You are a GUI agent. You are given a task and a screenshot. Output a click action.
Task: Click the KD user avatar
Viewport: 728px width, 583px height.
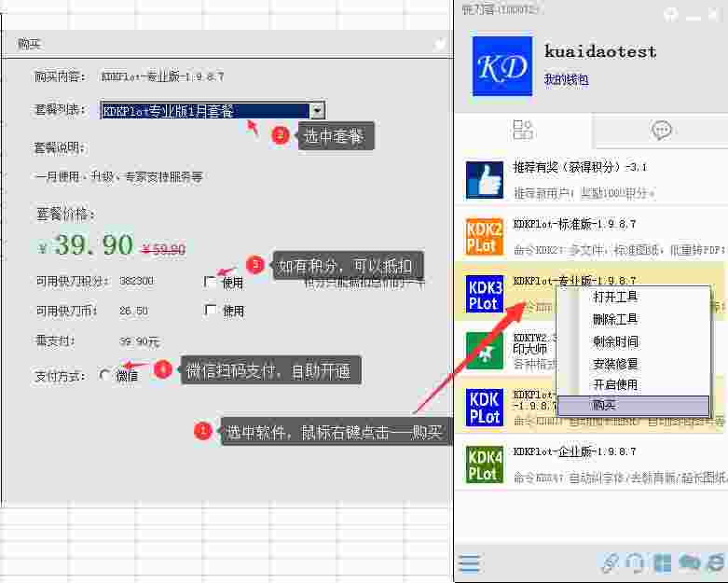(501, 66)
